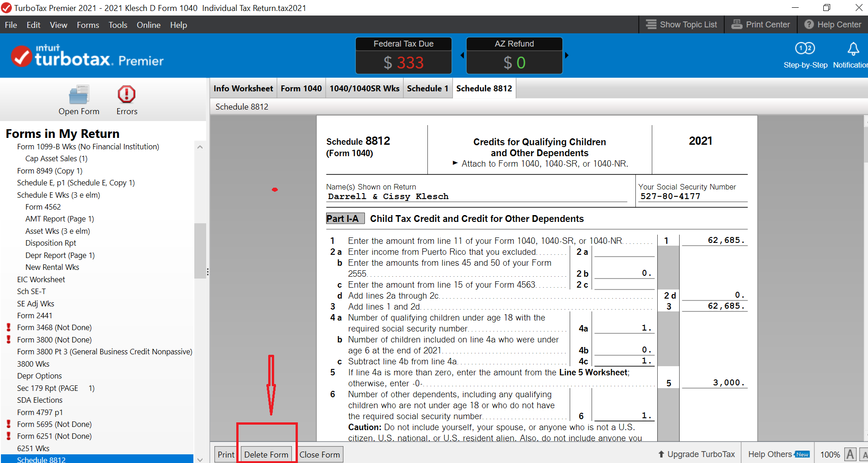Viewport: 868px width, 463px height.
Task: Click error mark beside Form 3800
Action: (x=8, y=340)
